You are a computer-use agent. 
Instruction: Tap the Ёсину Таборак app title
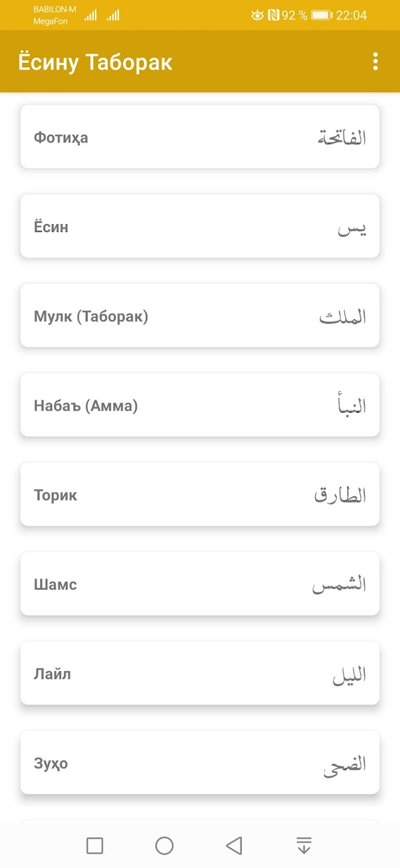(95, 62)
